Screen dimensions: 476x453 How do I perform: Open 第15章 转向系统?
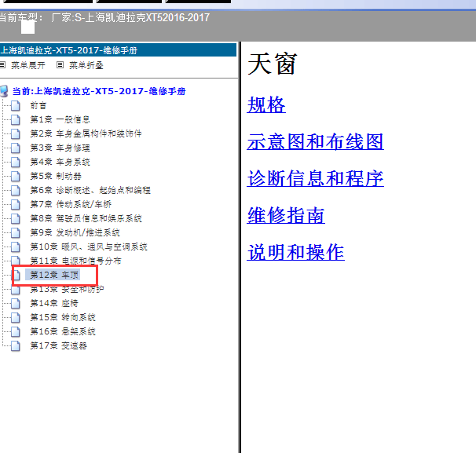coord(63,317)
